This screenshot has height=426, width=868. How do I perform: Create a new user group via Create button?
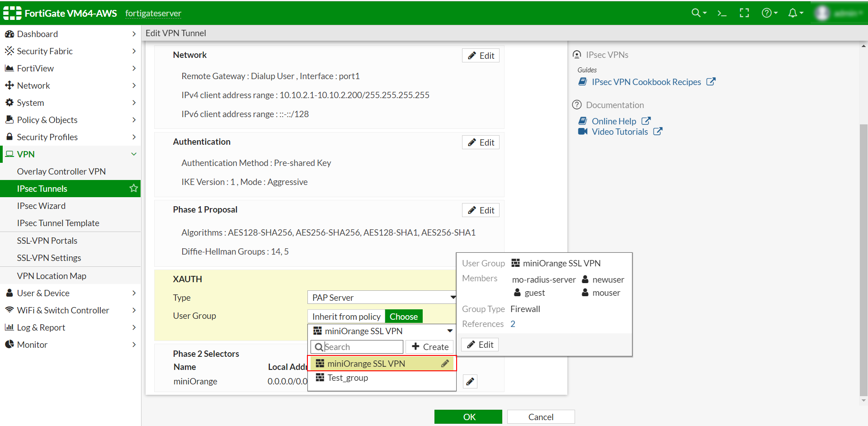point(429,346)
